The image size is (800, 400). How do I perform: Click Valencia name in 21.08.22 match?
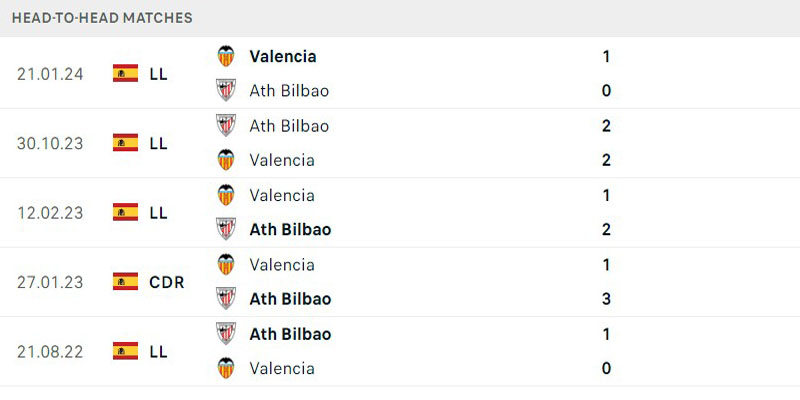pyautogui.click(x=282, y=368)
